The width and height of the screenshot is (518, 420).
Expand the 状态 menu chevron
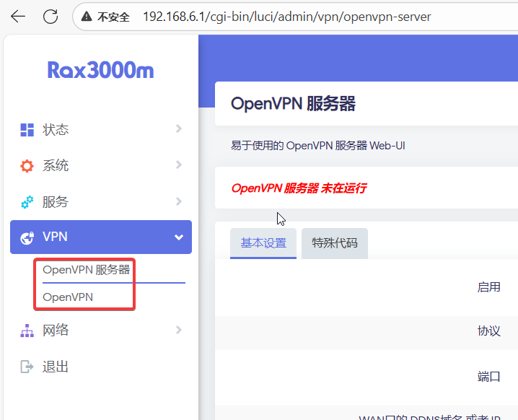(x=178, y=129)
